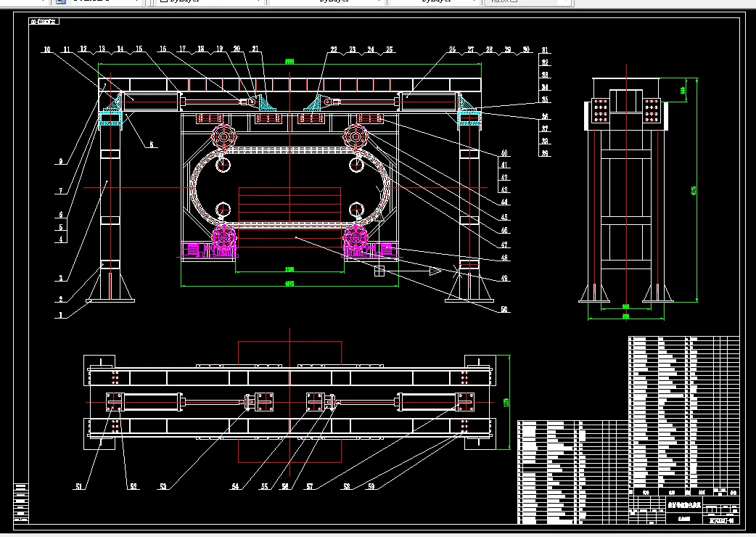Click callout label 52
Viewport: 756px width, 537px height.
(x=133, y=486)
